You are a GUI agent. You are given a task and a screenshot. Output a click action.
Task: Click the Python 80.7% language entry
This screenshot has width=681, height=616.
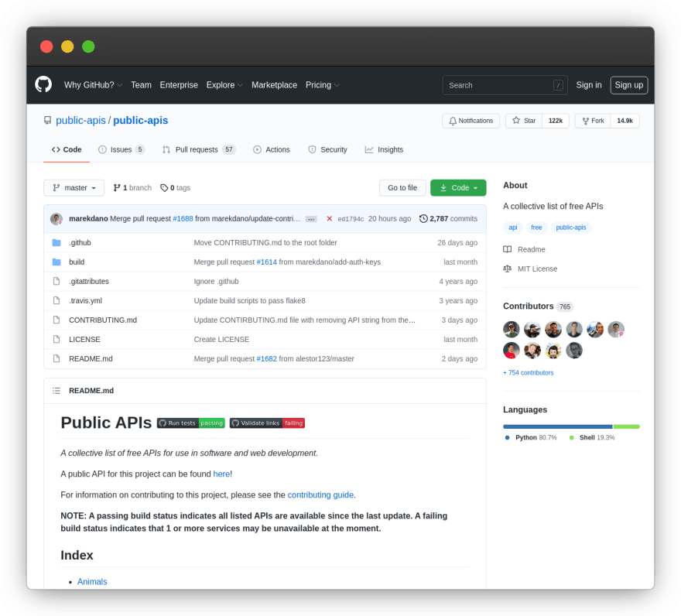[531, 437]
